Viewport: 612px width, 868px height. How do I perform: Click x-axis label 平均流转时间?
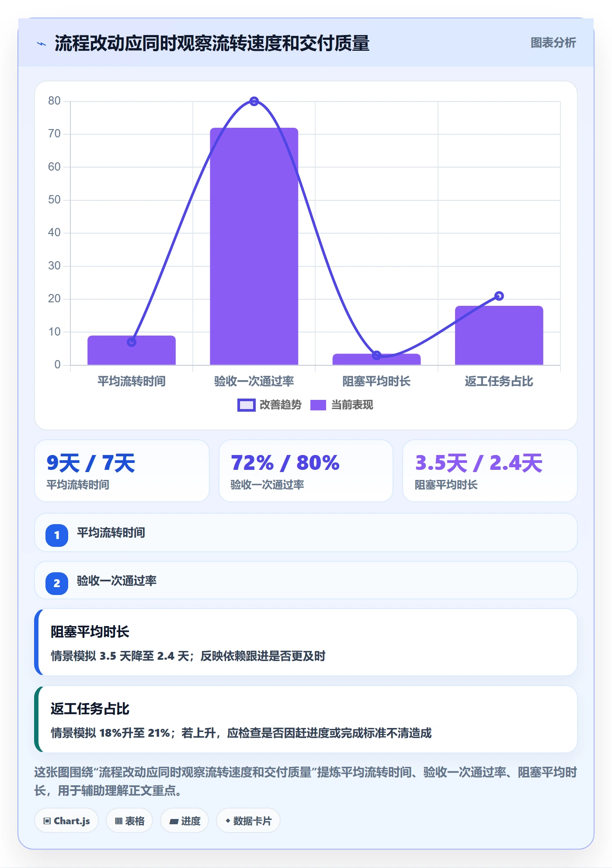click(x=132, y=381)
